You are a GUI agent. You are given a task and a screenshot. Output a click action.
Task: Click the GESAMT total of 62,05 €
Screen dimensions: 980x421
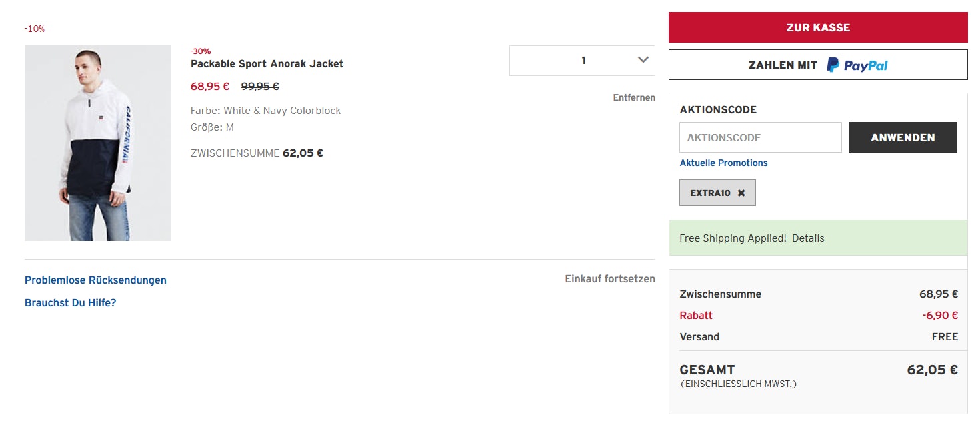point(932,370)
